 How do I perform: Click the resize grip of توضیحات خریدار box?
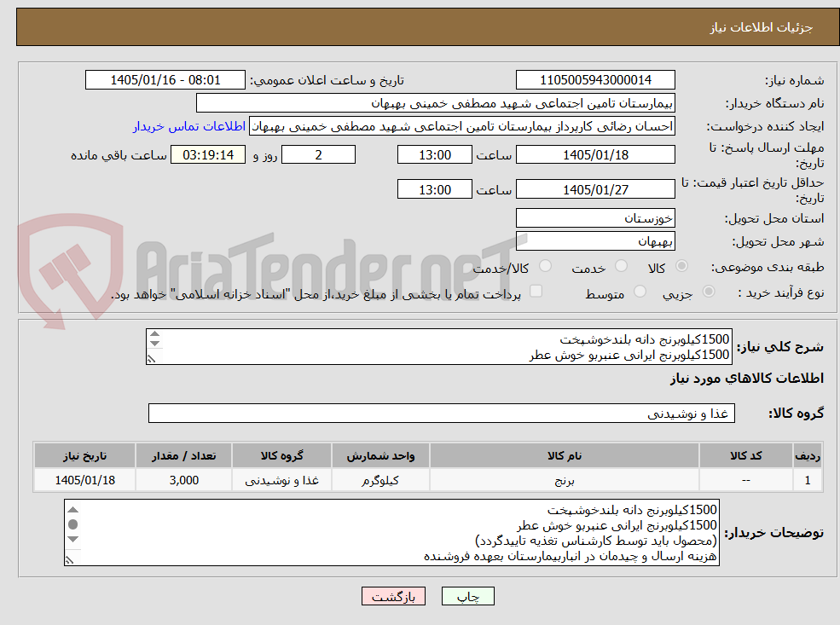pos(70,560)
